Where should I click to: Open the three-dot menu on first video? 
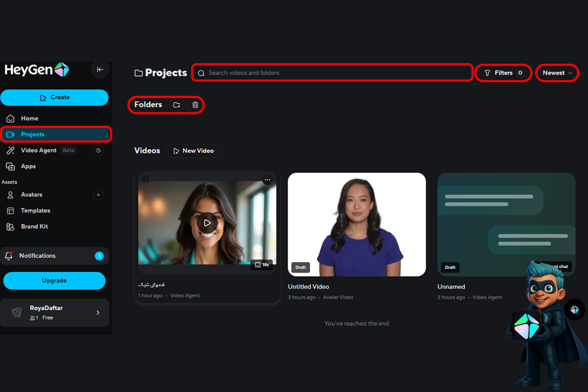(x=267, y=180)
